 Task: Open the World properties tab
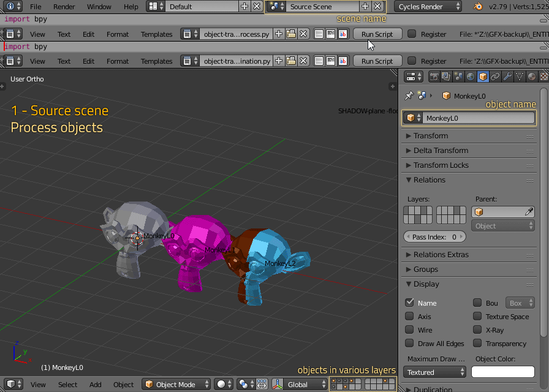(471, 77)
